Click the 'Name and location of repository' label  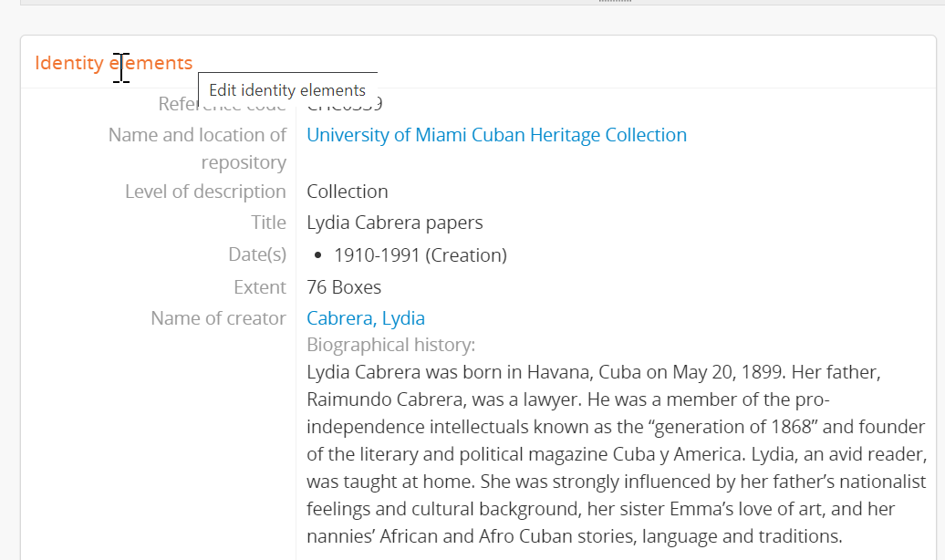pos(197,149)
